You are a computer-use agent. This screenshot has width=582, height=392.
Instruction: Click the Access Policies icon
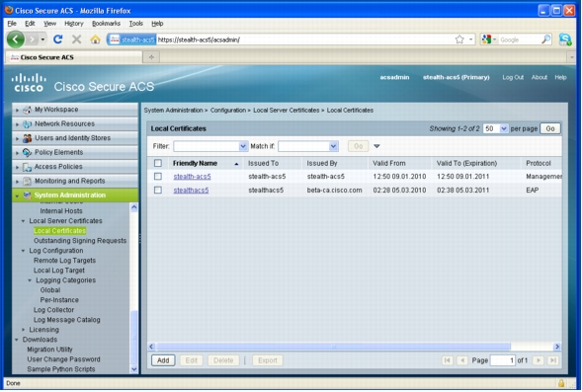(27, 167)
